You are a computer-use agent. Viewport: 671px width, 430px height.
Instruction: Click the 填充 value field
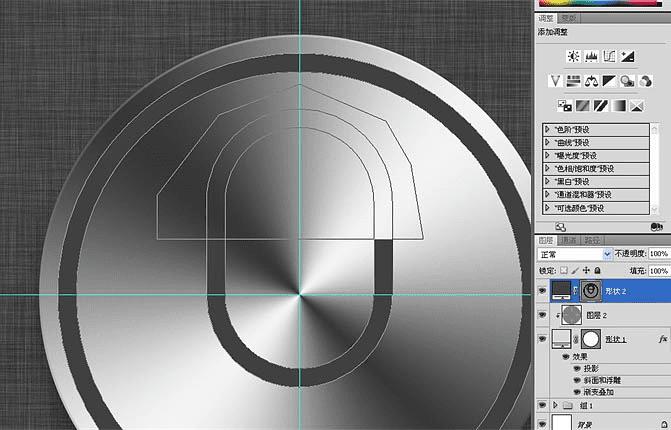[659, 271]
